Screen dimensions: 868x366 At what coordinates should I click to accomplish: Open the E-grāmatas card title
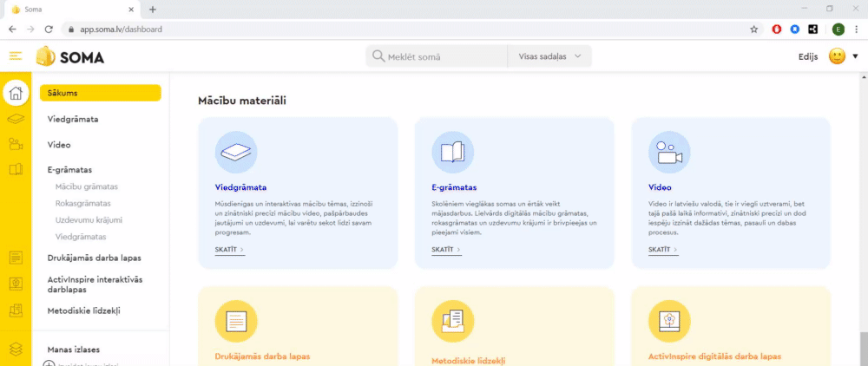coord(455,187)
